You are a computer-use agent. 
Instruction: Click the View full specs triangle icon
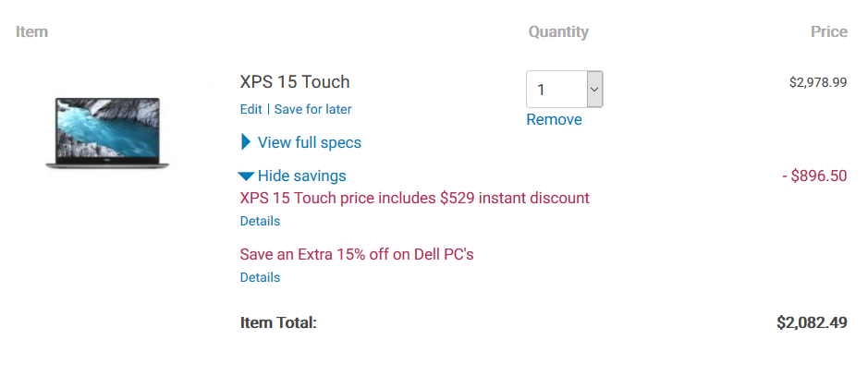(246, 142)
